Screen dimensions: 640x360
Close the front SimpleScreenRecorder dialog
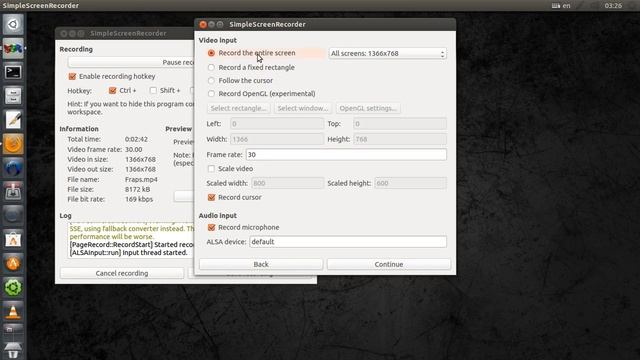pyautogui.click(x=203, y=24)
